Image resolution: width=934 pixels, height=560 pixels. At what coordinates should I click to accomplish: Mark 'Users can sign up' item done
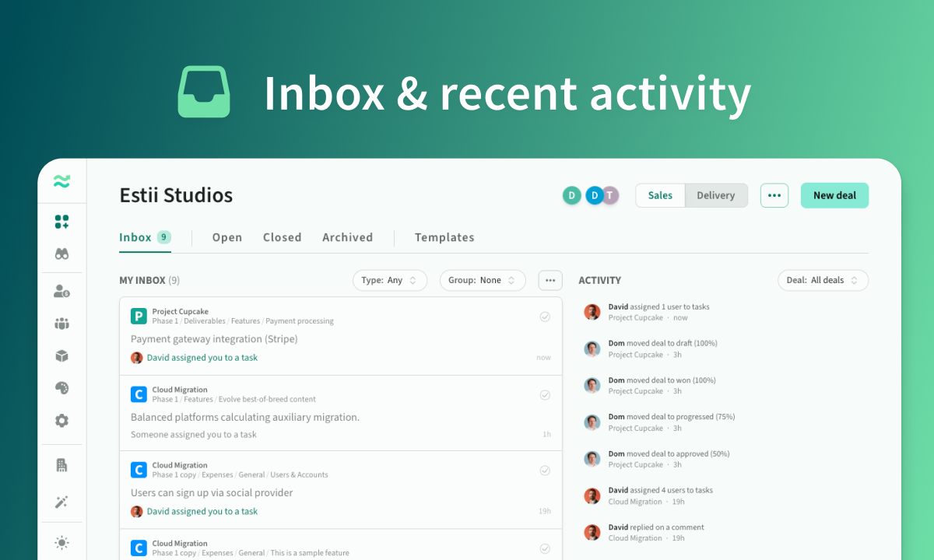(x=545, y=471)
